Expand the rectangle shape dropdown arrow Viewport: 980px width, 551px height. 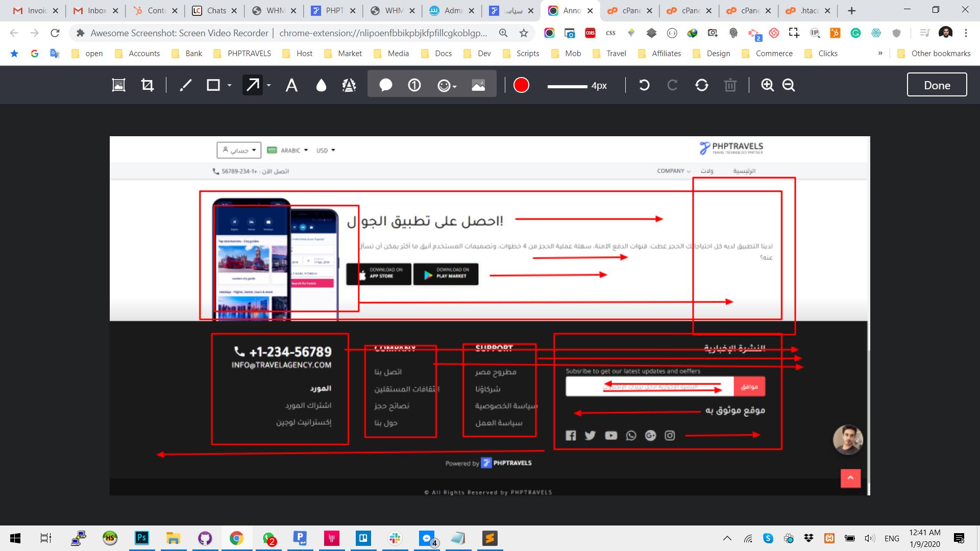coord(230,85)
